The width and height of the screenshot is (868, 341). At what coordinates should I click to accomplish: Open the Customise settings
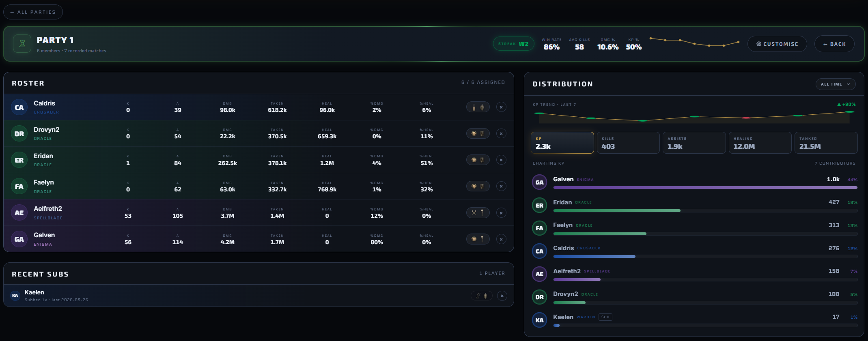click(x=777, y=44)
